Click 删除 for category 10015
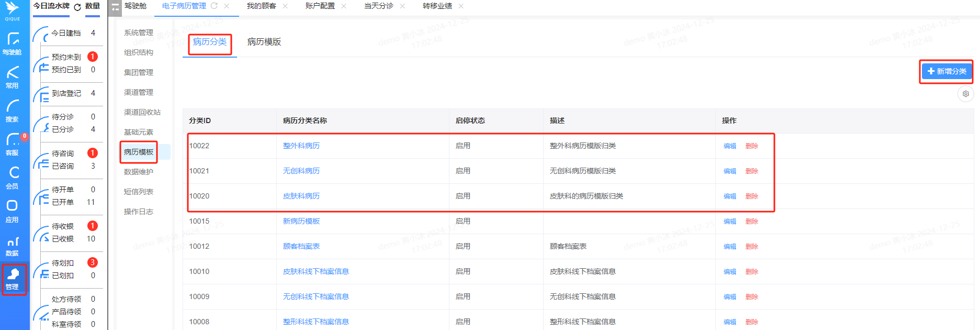Screen dimensions: 980x330 coord(751,221)
